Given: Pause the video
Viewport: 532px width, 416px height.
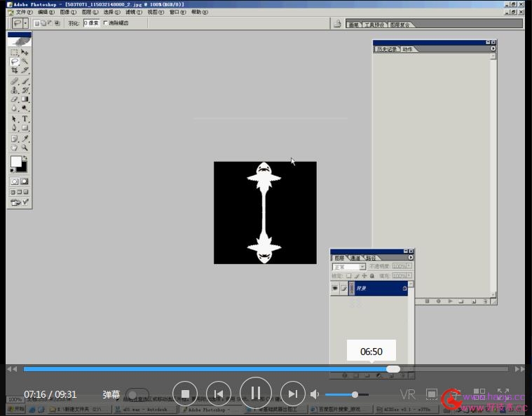Looking at the screenshot, I should pyautogui.click(x=255, y=393).
